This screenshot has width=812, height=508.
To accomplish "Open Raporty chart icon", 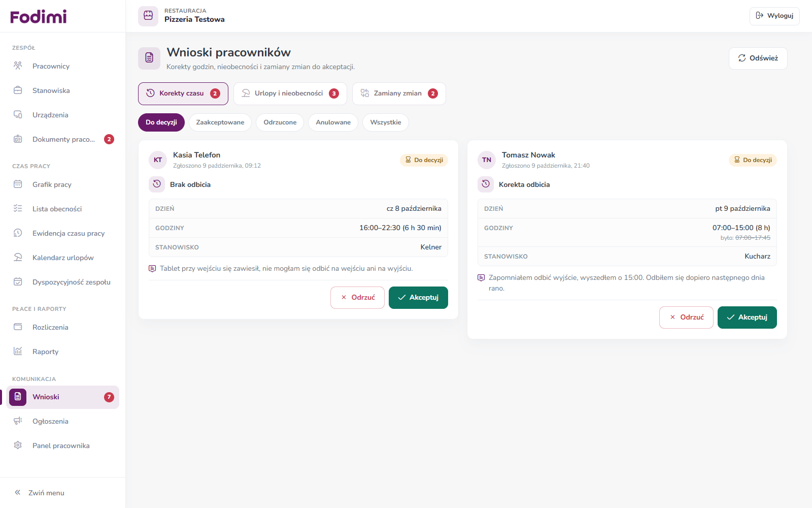I will (18, 352).
